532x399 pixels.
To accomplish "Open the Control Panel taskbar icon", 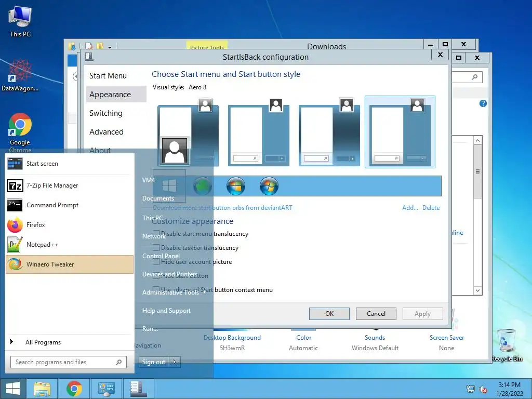I will click(x=106, y=389).
